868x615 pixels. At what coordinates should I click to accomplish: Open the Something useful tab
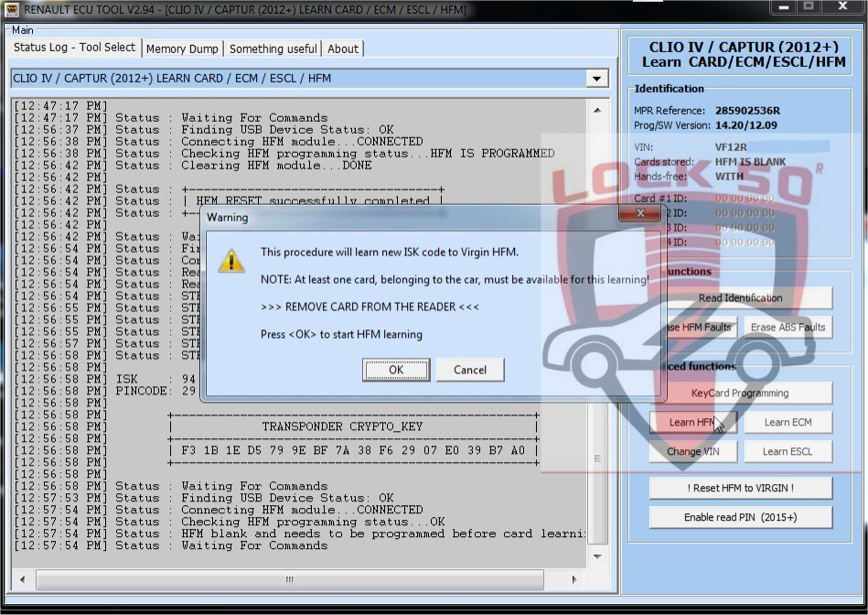(x=273, y=49)
